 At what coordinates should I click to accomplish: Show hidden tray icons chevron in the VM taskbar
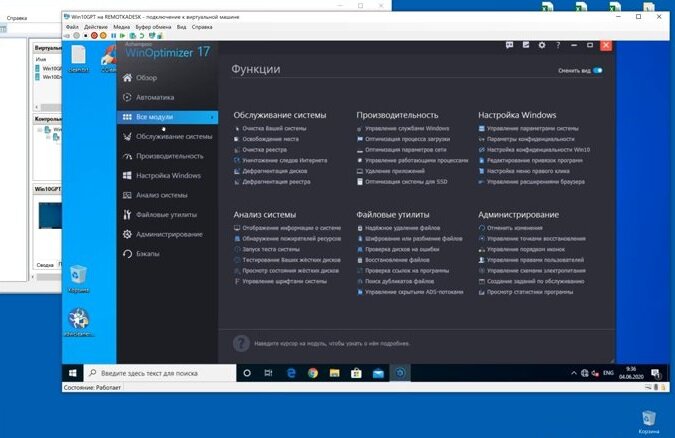pos(574,373)
